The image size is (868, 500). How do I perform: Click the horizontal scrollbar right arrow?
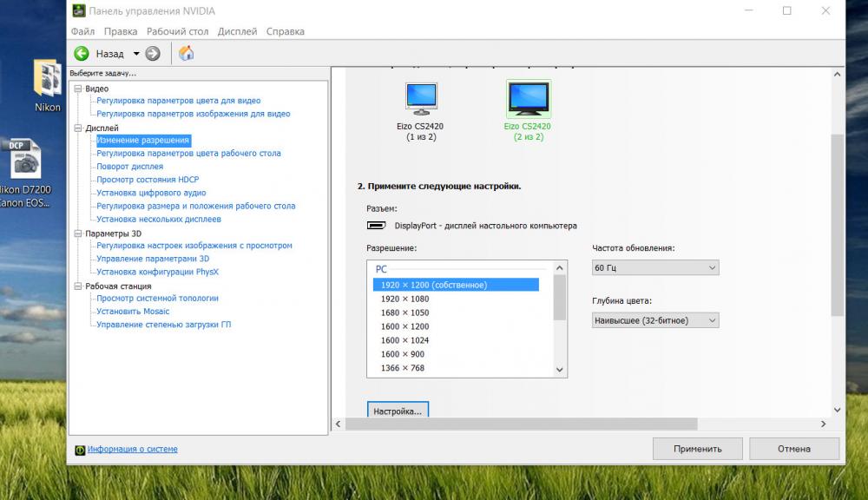[823, 424]
